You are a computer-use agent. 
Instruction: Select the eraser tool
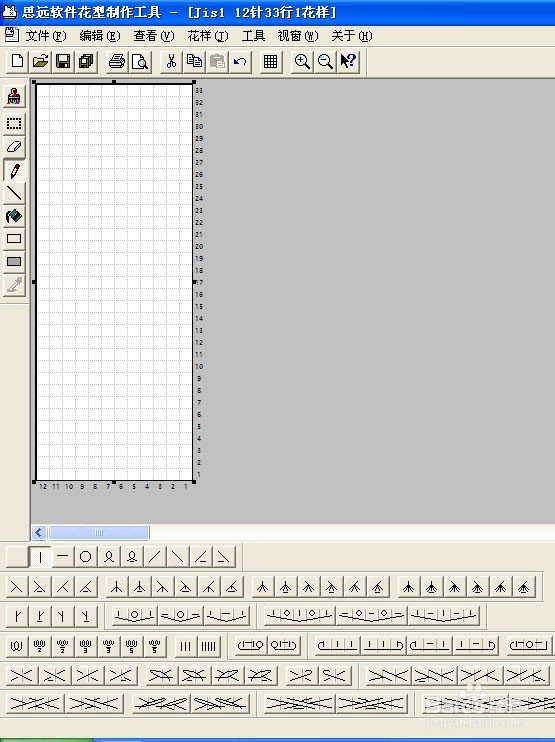click(14, 147)
